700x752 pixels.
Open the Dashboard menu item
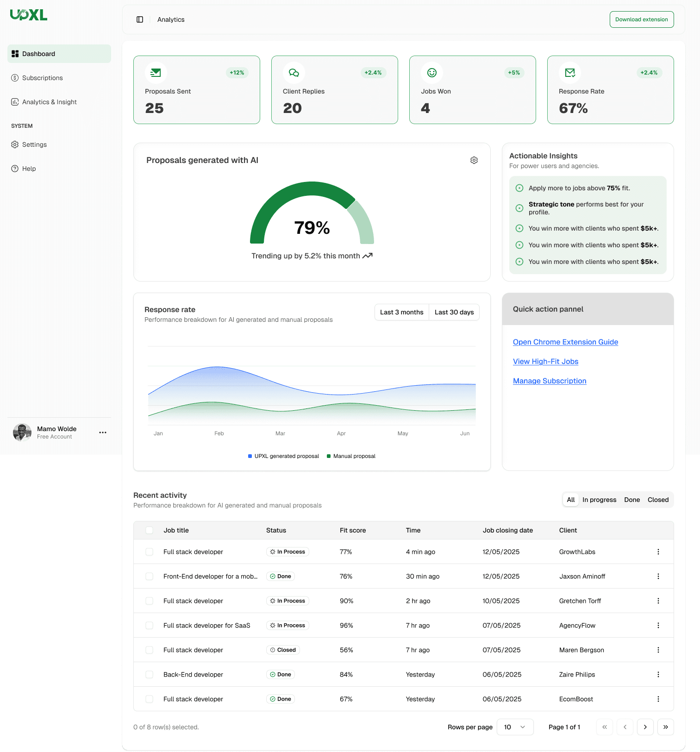pos(59,54)
